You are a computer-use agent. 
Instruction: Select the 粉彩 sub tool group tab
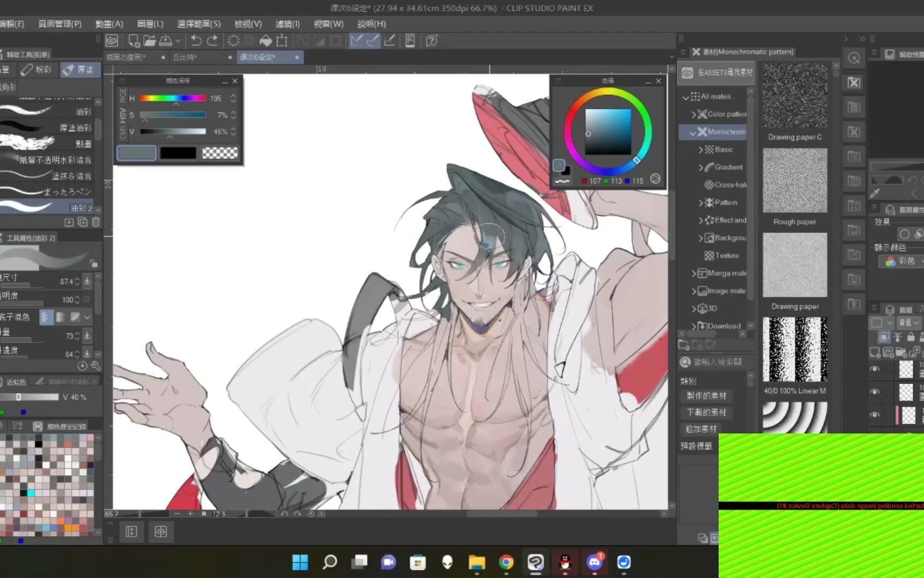click(x=37, y=70)
